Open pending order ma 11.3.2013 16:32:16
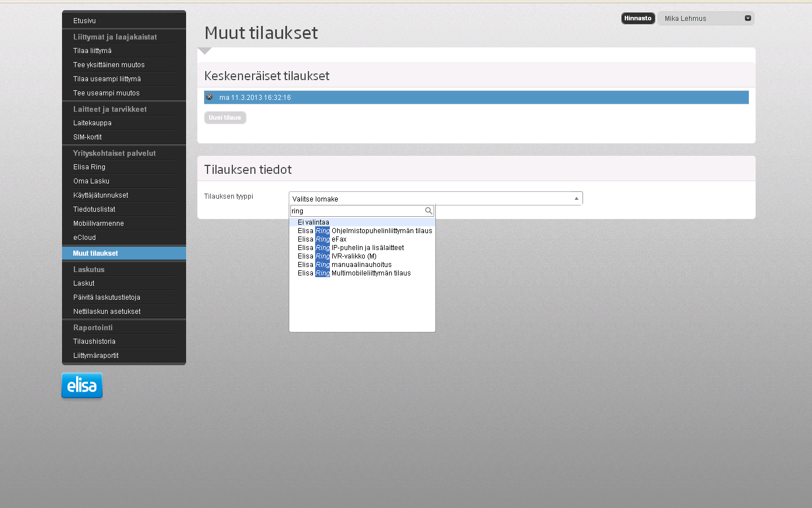 476,98
